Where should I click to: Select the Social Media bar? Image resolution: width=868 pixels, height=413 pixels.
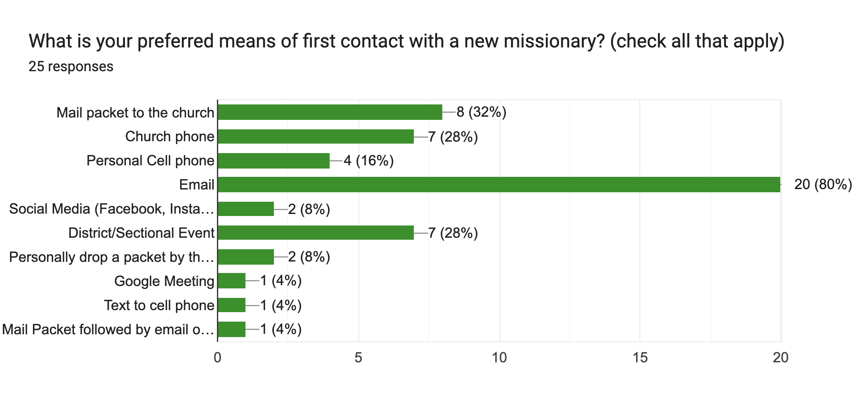click(245, 209)
